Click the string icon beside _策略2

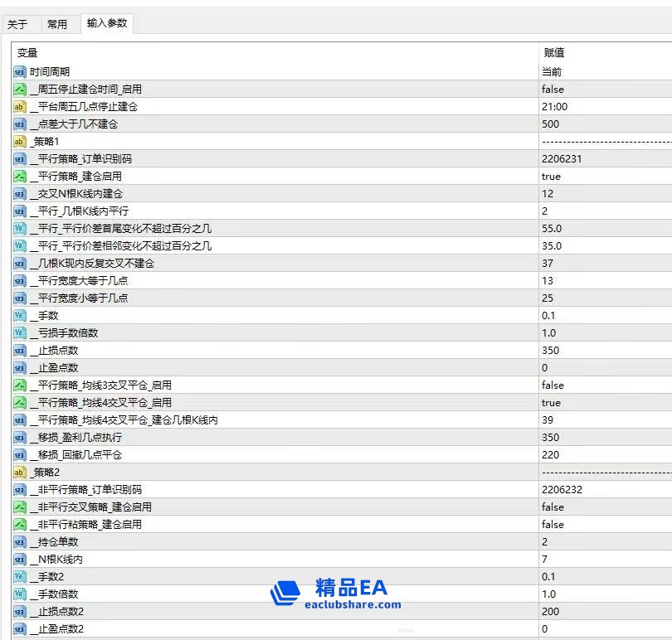tap(20, 473)
